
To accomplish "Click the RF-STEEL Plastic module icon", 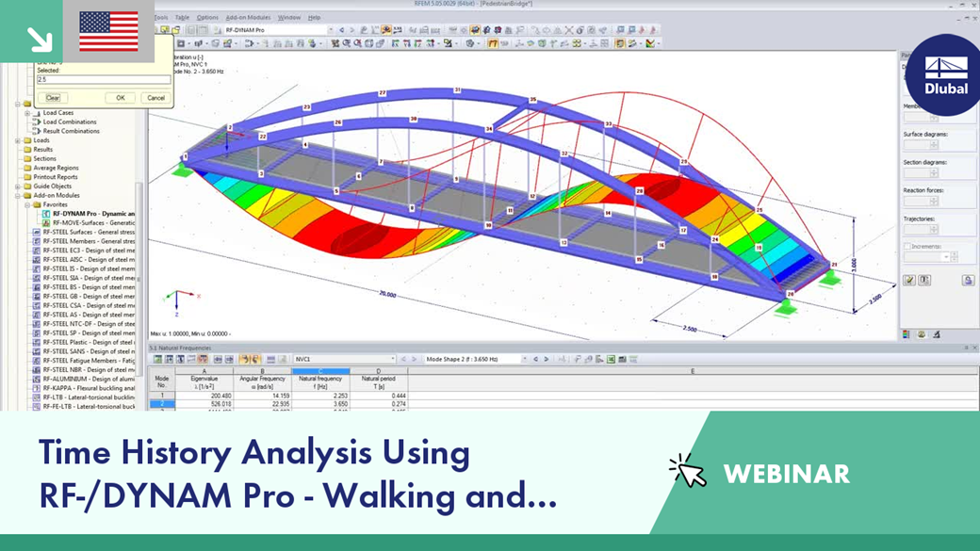I will point(36,342).
